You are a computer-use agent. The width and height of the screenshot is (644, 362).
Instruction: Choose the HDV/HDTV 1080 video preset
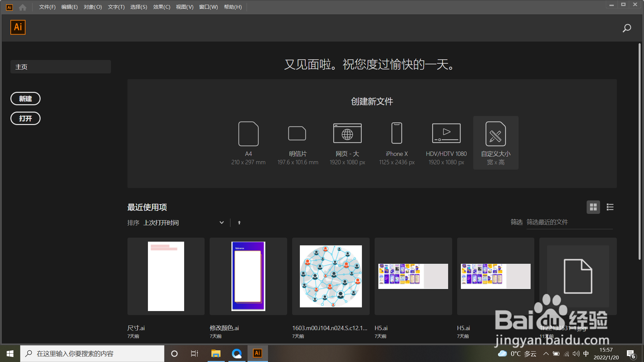click(x=446, y=134)
